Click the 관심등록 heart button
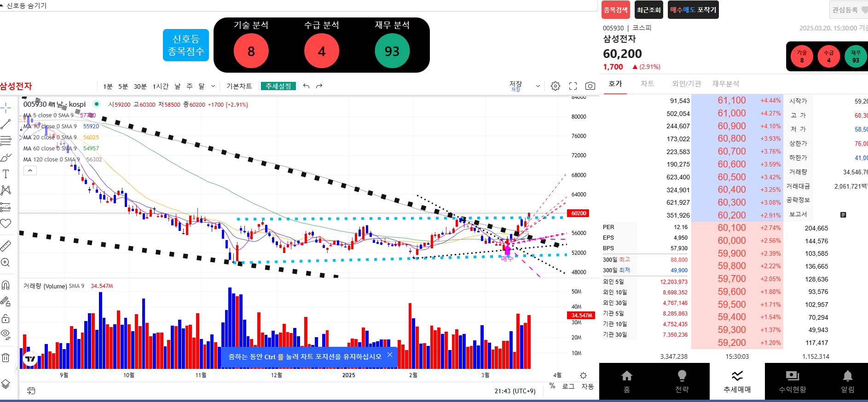The image size is (868, 402). pyautogui.click(x=849, y=10)
